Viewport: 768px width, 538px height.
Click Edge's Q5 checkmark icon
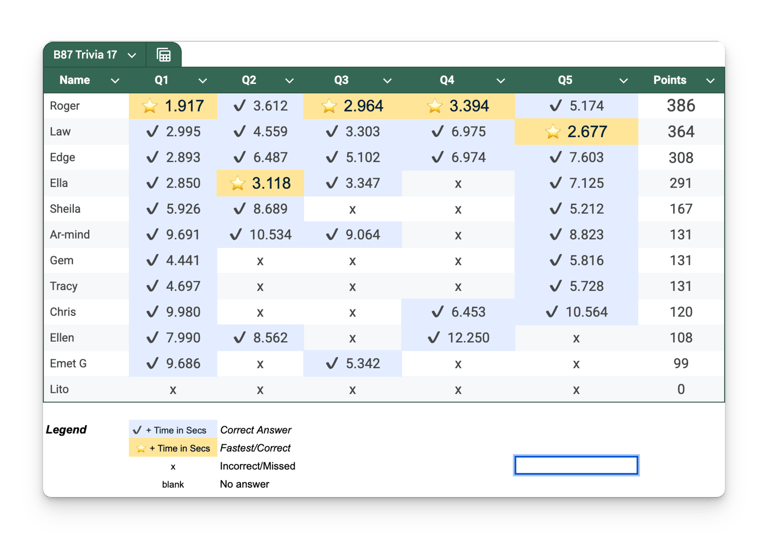click(555, 157)
